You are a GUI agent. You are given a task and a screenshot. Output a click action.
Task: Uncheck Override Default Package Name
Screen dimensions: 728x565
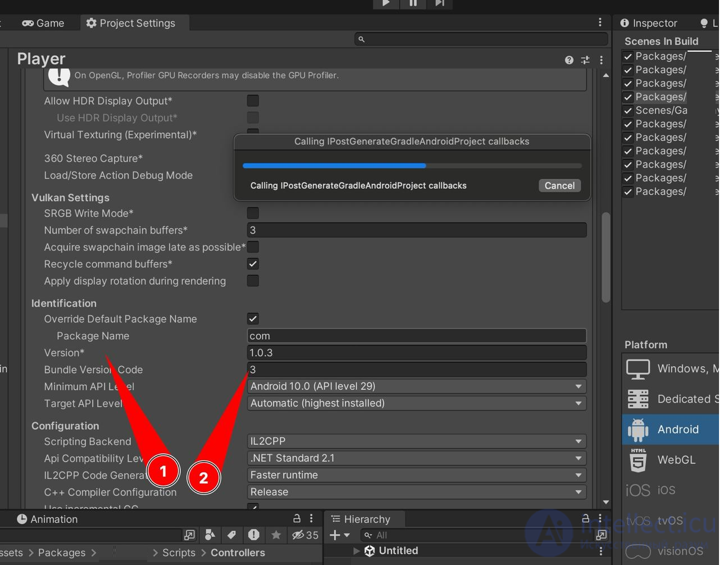click(x=253, y=318)
